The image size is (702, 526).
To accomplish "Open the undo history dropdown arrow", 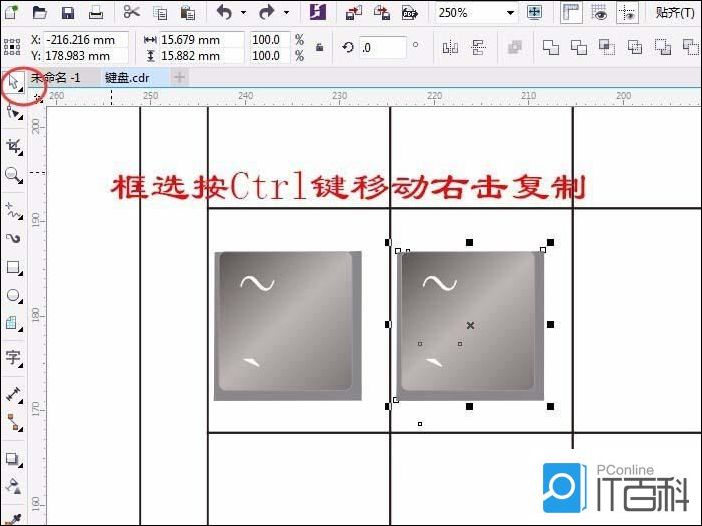I will (x=244, y=13).
